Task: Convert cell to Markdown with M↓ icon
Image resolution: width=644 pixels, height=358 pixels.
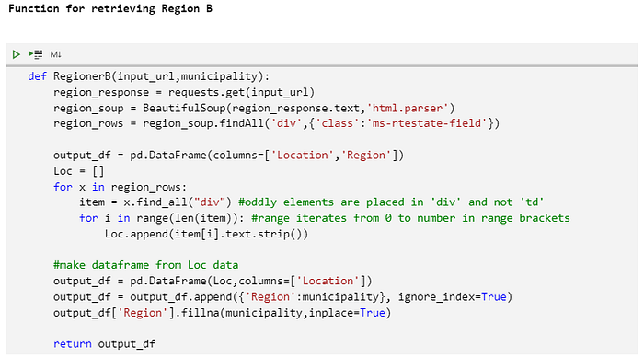Action: tap(55, 54)
